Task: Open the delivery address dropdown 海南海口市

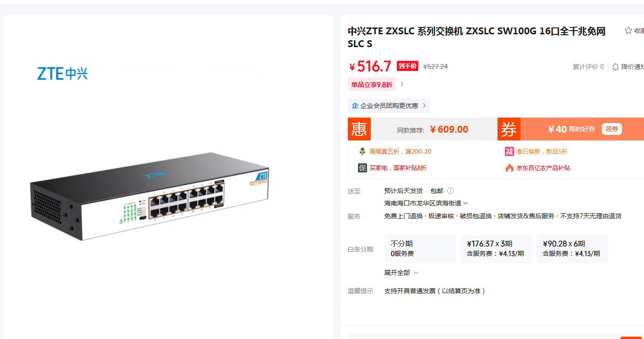Action: pos(426,203)
